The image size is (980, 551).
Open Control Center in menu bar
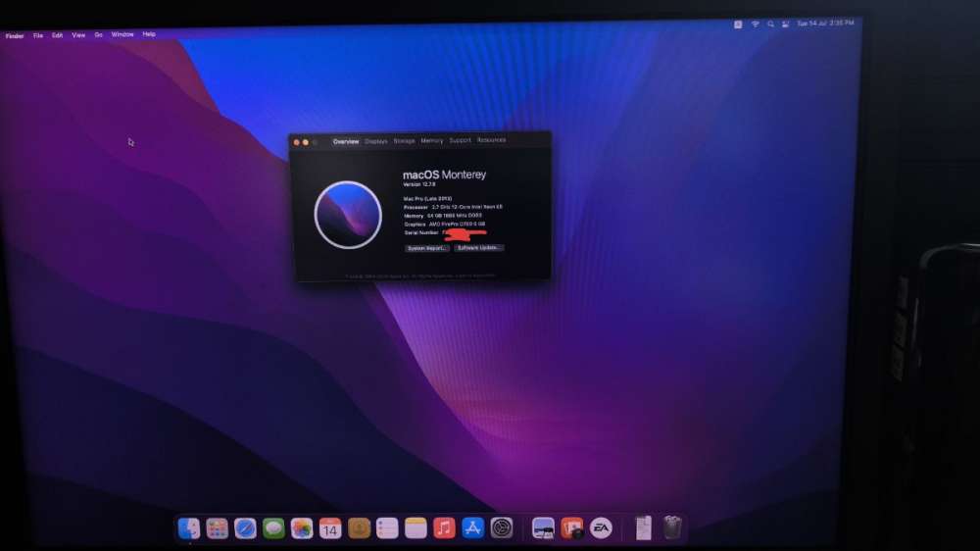point(786,24)
